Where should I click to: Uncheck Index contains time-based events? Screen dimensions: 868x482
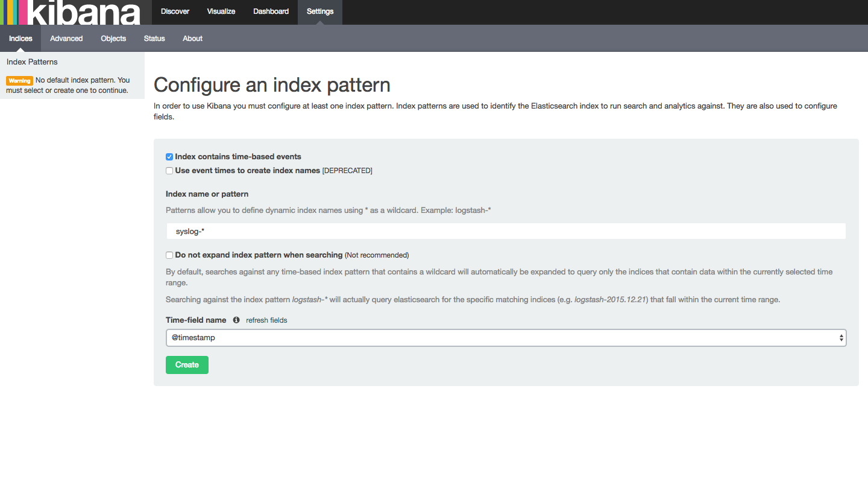point(169,157)
